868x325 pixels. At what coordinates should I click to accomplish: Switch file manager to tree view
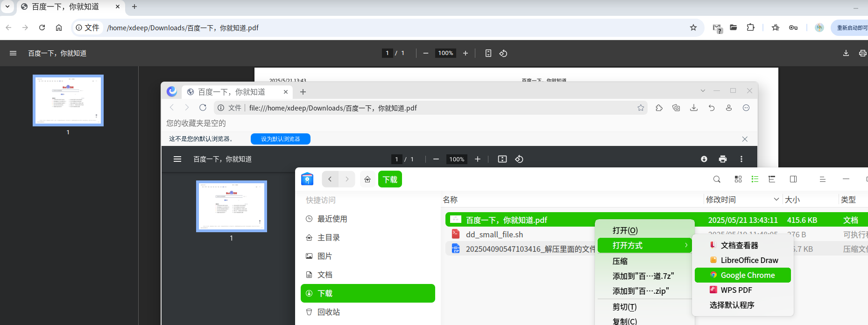pos(772,179)
